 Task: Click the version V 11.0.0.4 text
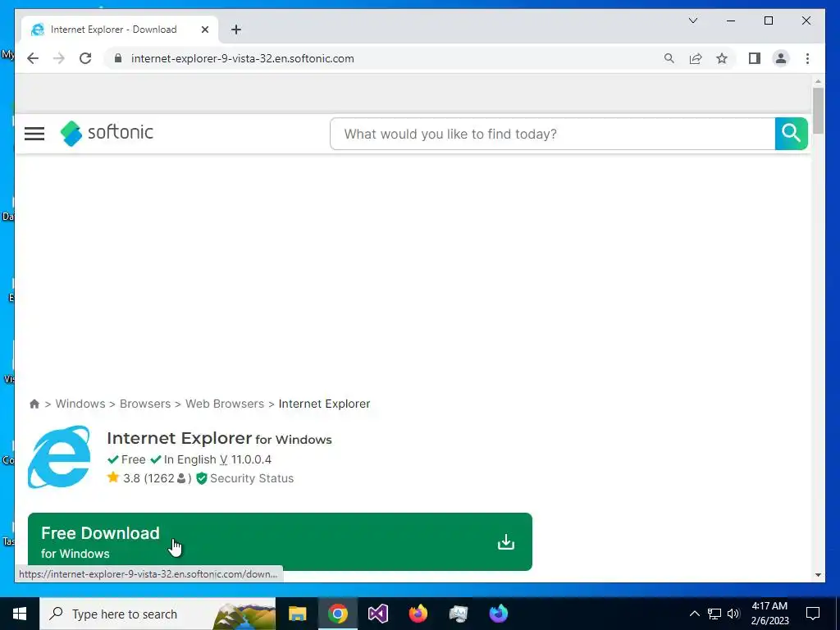coord(245,459)
